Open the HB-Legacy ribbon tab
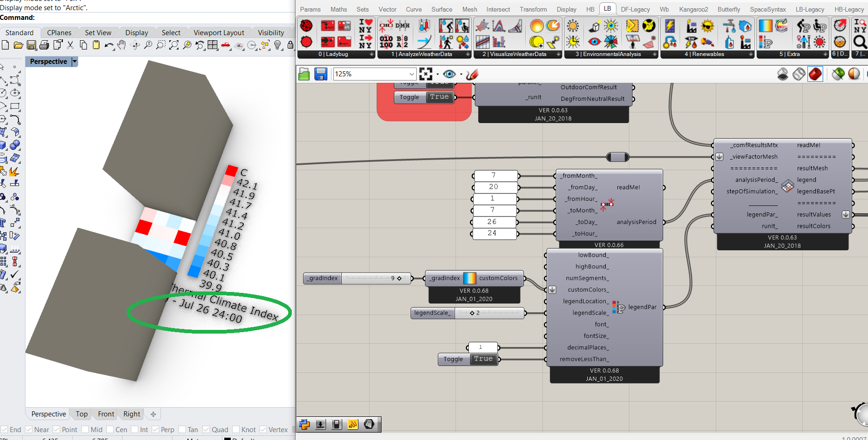 [849, 9]
